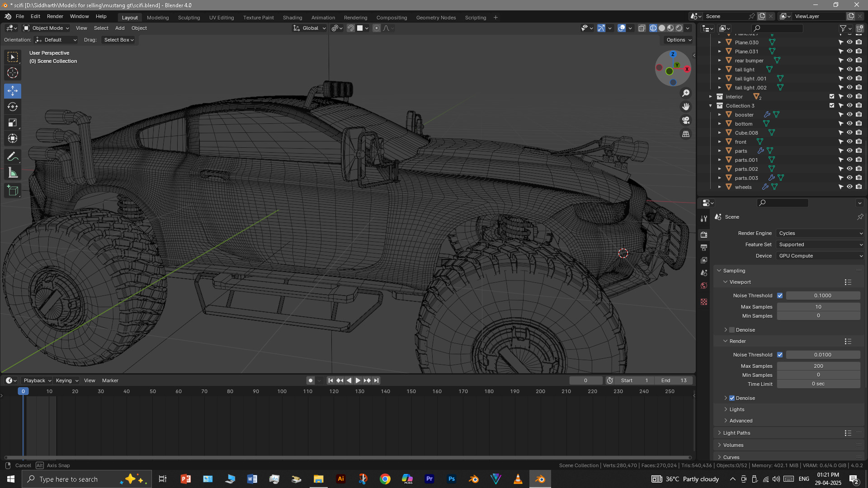Switch orthographic/perspective grid icon
Viewport: 868px width, 488px height.
(x=686, y=134)
